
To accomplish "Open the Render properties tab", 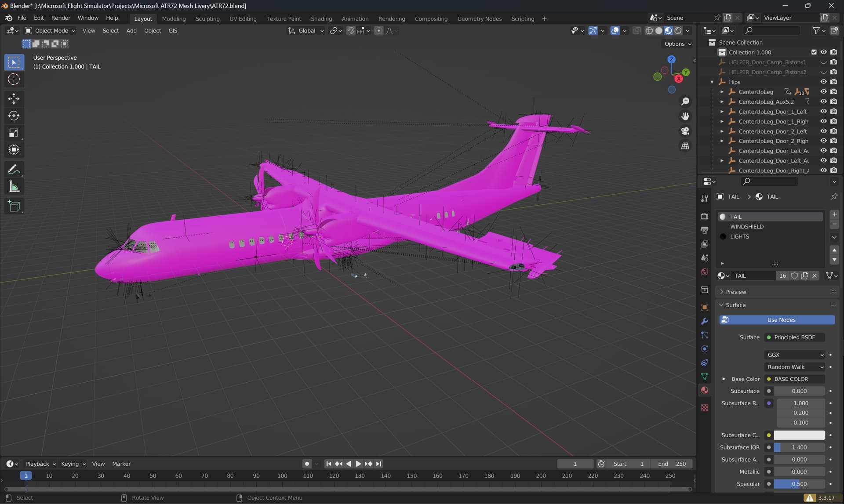I will (705, 216).
